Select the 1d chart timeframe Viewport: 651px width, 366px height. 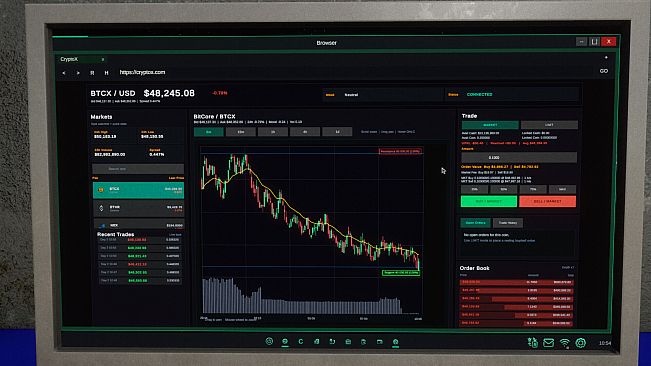(x=337, y=132)
